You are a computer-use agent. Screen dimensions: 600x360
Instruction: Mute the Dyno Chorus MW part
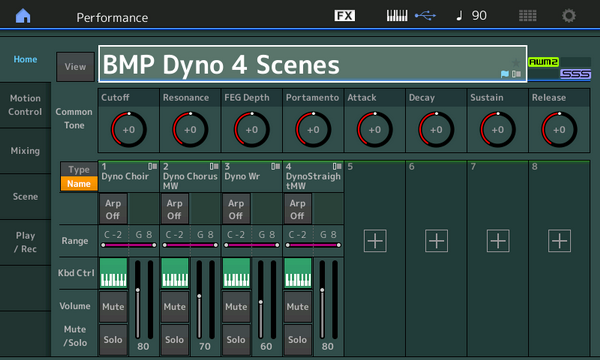tap(174, 306)
